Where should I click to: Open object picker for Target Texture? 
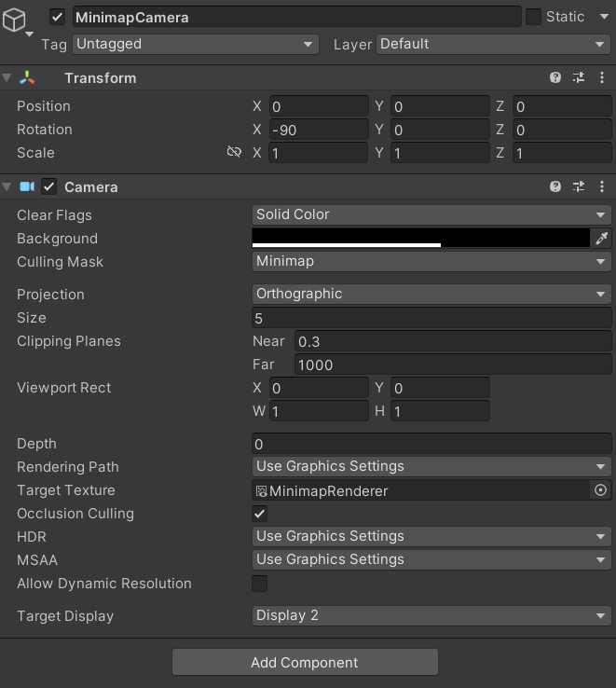point(600,490)
